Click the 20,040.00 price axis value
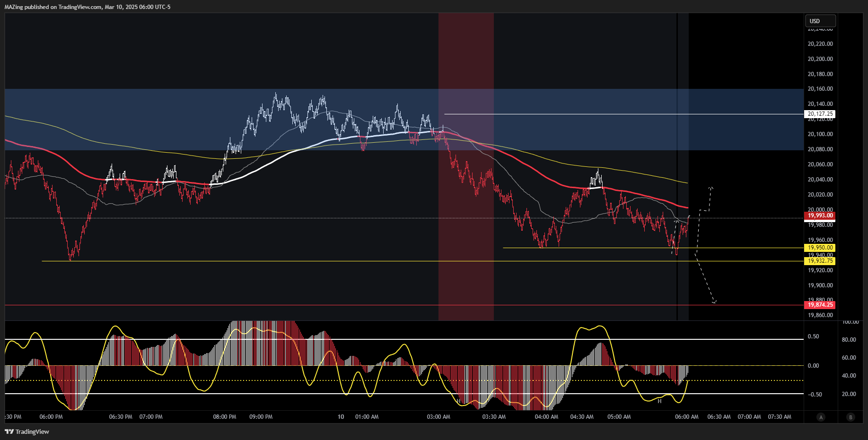The image size is (868, 440). 820,180
